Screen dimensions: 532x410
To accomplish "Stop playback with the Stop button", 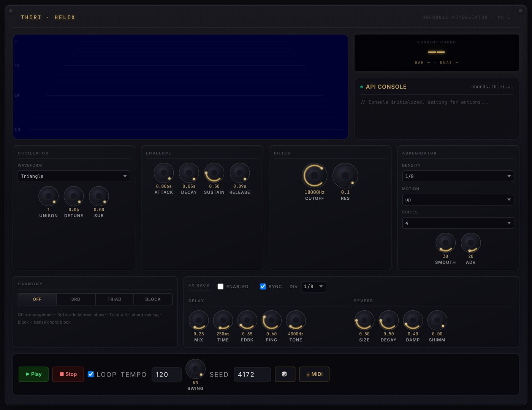I will [x=68, y=374].
